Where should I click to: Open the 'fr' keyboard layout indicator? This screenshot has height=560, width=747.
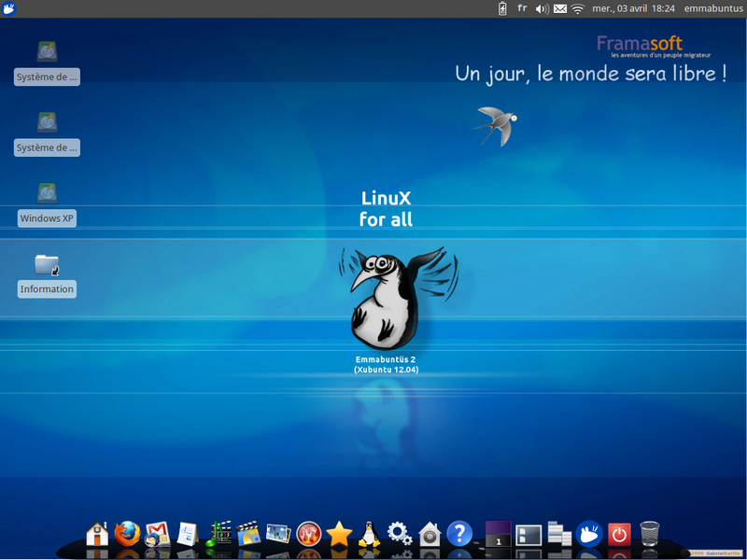click(x=522, y=8)
